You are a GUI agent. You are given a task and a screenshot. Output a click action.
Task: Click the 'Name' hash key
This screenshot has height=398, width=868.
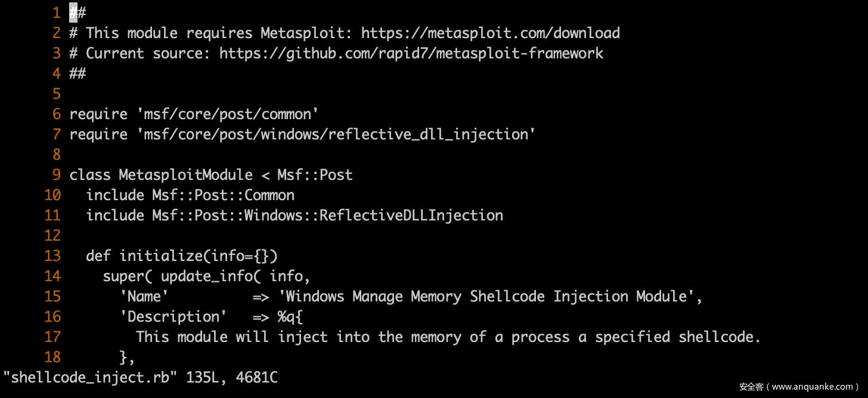pyautogui.click(x=144, y=296)
